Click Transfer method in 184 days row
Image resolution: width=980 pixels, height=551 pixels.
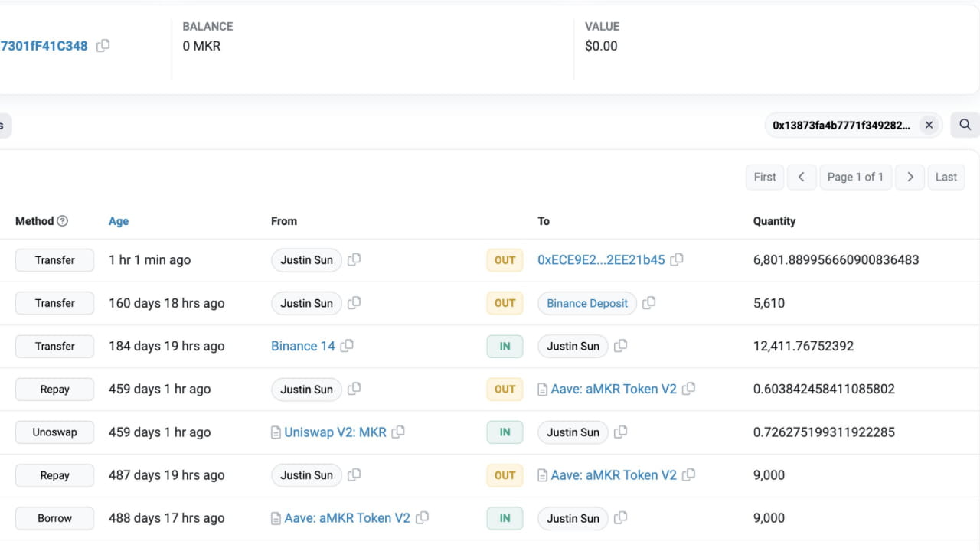coord(54,346)
